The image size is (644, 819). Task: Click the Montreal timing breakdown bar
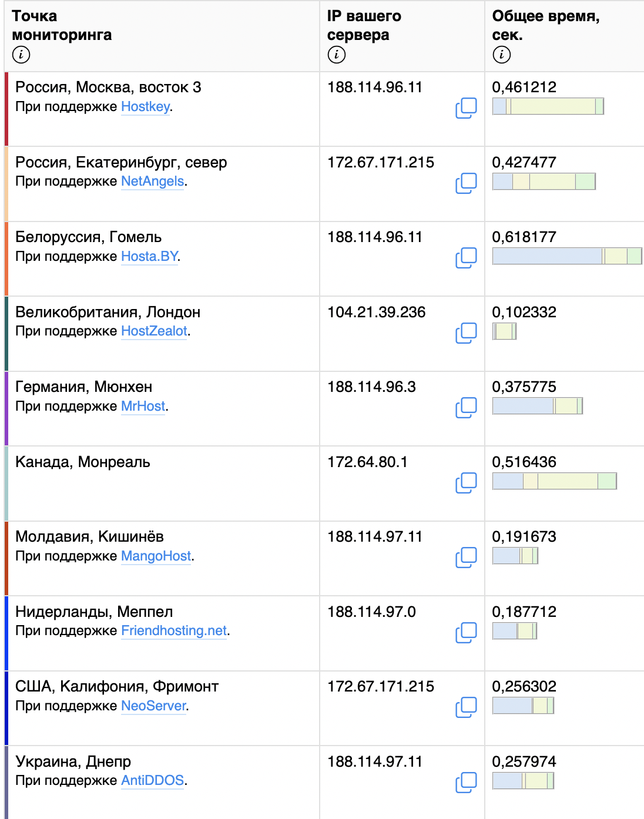point(555,481)
